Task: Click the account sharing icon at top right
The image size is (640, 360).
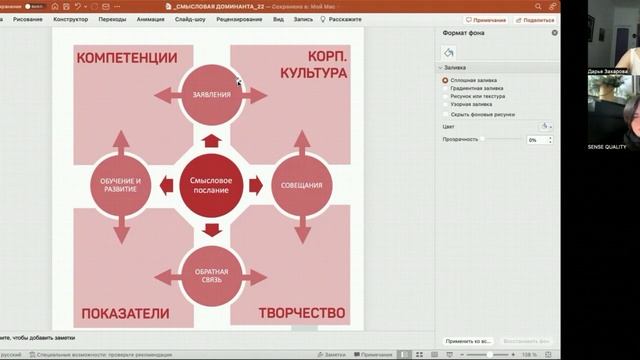Action: [x=552, y=6]
